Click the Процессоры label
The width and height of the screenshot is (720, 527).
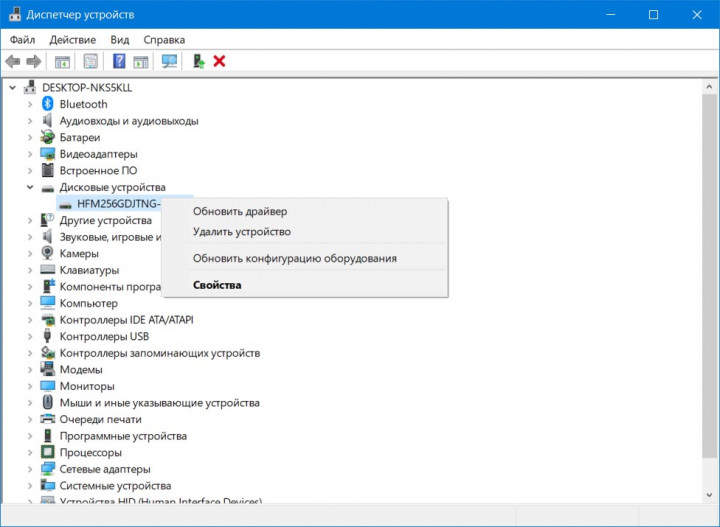pyautogui.click(x=90, y=452)
